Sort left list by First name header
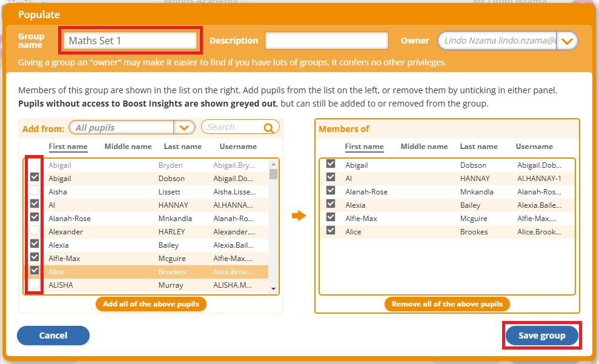 point(68,147)
